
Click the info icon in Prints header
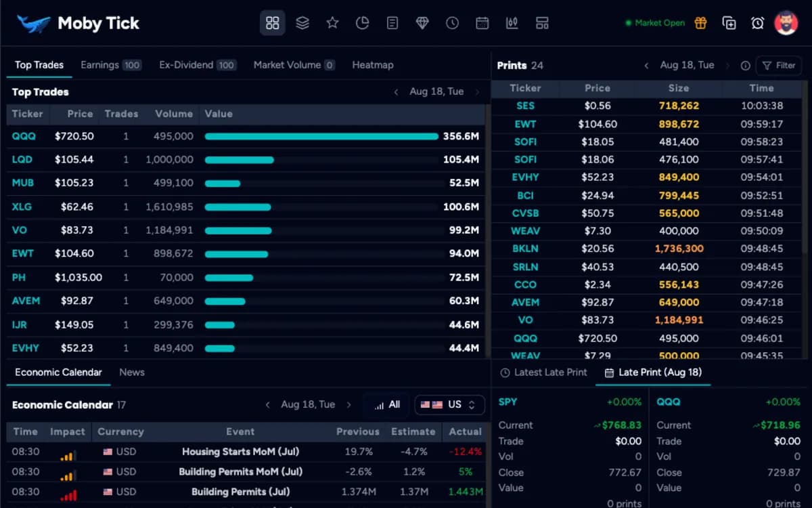click(x=745, y=66)
